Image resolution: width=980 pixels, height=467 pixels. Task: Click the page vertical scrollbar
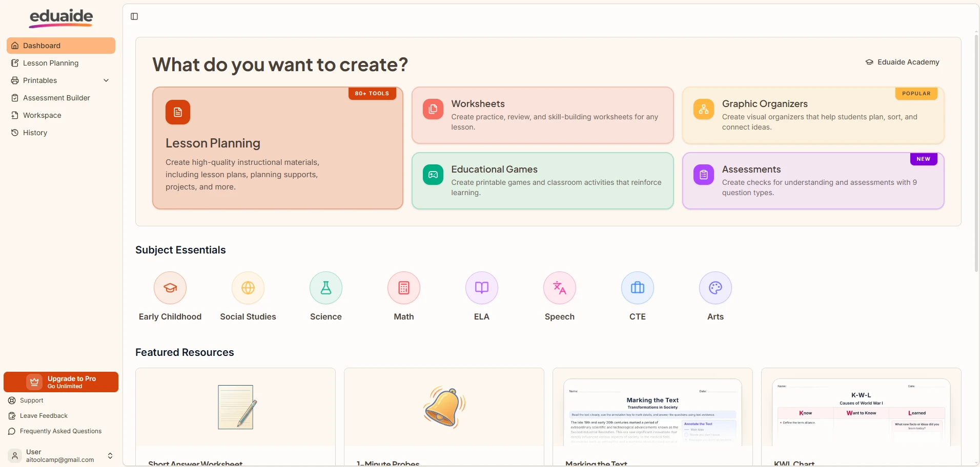(x=976, y=154)
